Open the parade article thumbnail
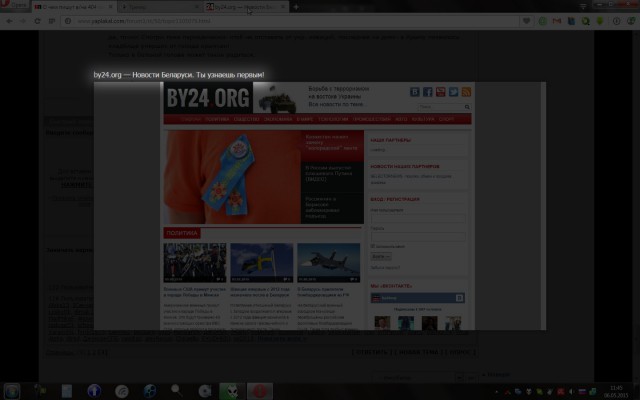 coord(195,263)
